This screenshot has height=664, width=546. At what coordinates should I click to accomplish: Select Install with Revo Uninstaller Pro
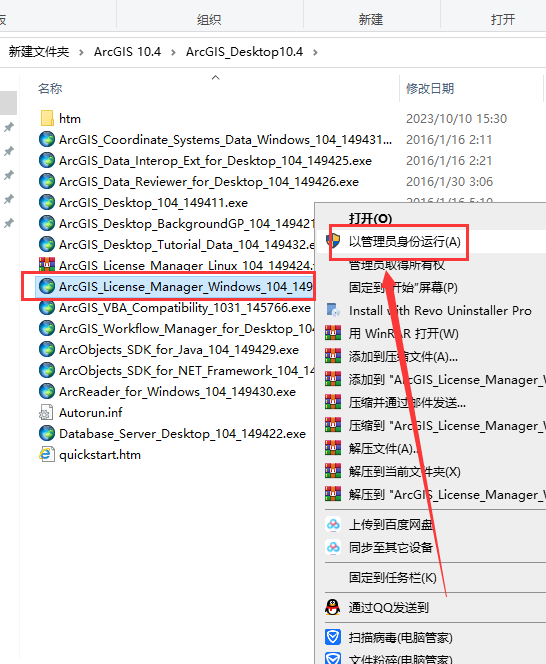pos(440,310)
